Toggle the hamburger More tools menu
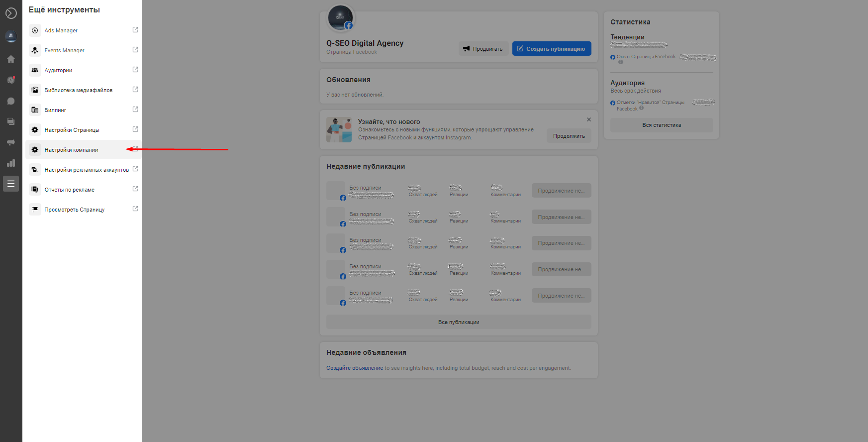Image resolution: width=868 pixels, height=442 pixels. pyautogui.click(x=11, y=184)
